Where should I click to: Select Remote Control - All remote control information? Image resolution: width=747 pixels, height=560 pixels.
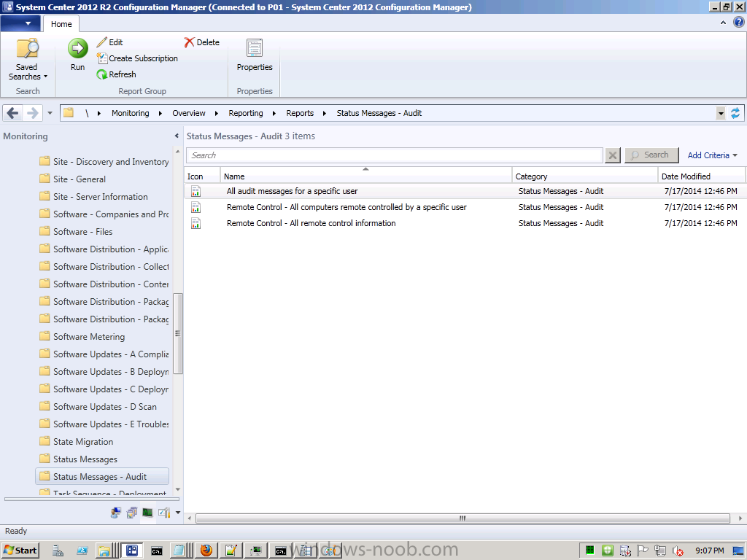pyautogui.click(x=311, y=223)
